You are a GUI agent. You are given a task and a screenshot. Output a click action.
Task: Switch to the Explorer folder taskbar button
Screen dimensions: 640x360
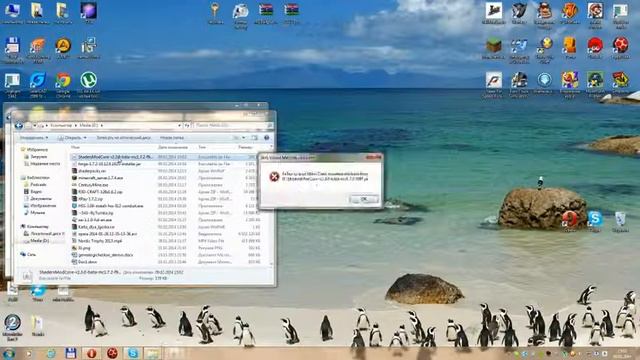[x=152, y=353]
